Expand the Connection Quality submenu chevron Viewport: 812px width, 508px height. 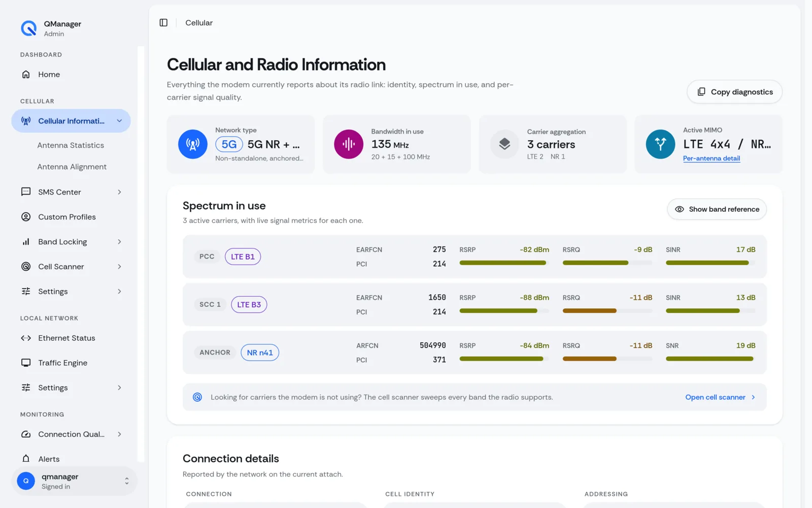click(x=119, y=434)
